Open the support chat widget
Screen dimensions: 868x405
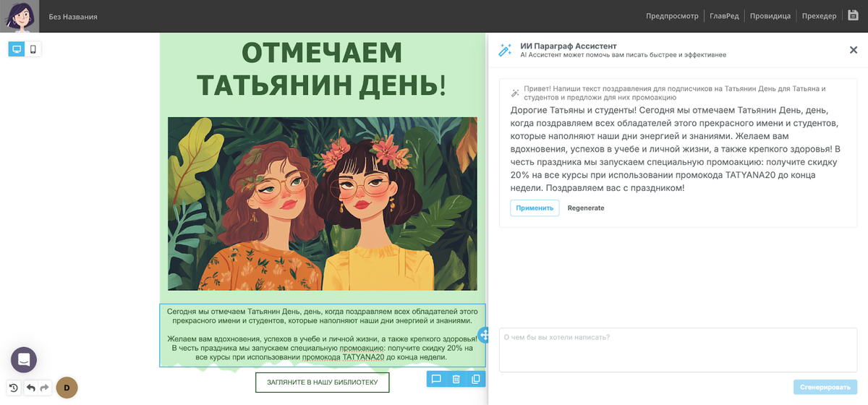(x=24, y=359)
